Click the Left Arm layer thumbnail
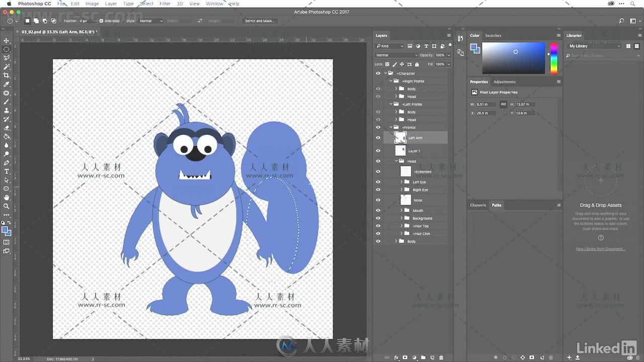 400,138
